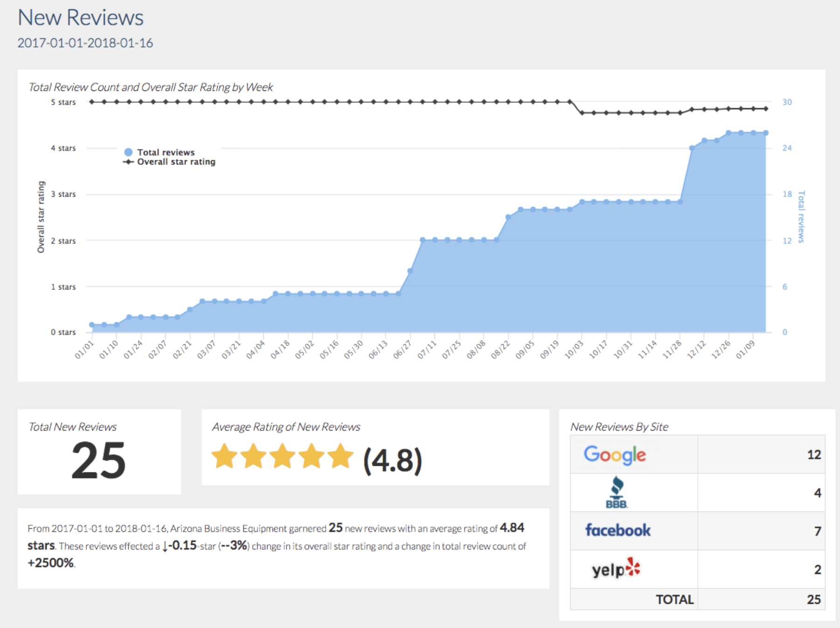840x628 pixels.
Task: Click the (4.8) average rating value
Action: click(392, 460)
